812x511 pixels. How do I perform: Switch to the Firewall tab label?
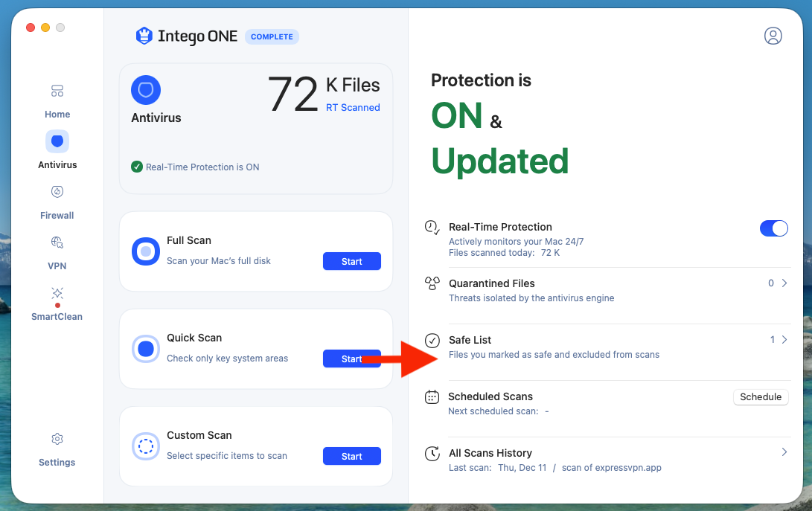click(x=57, y=216)
